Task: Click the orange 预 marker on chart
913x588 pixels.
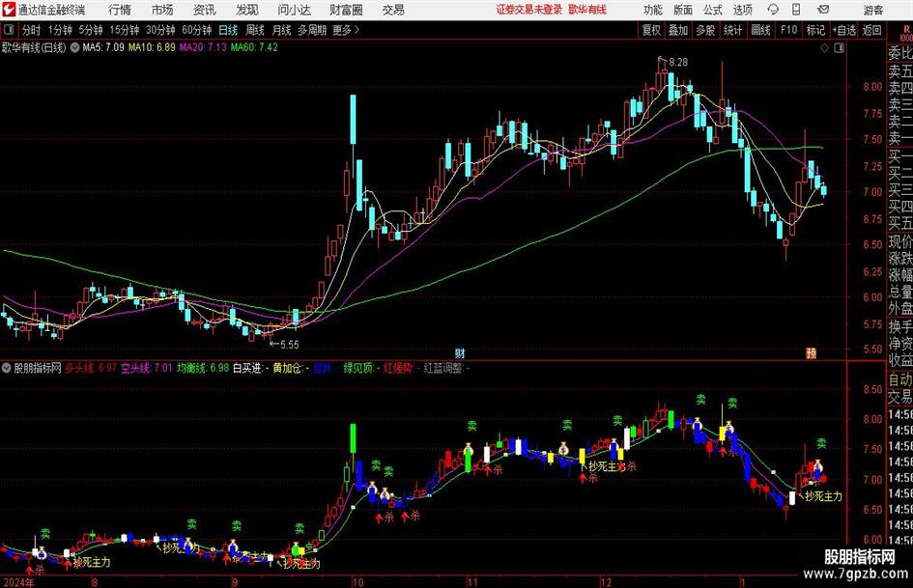Action: [x=812, y=352]
